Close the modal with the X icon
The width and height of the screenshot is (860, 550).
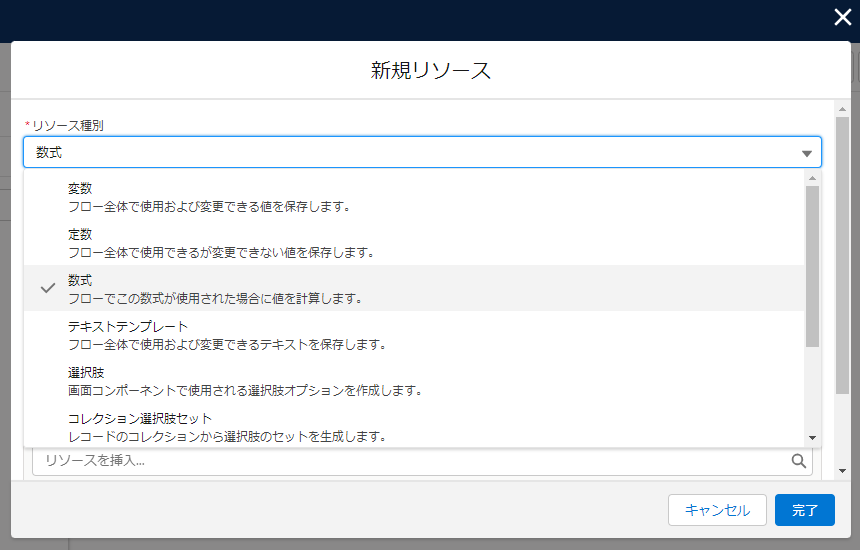[842, 17]
